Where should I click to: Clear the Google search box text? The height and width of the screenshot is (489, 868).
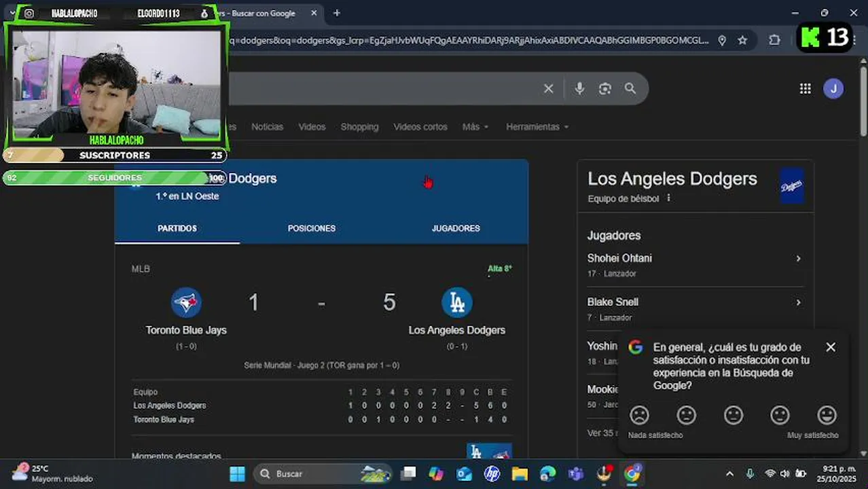[548, 88]
